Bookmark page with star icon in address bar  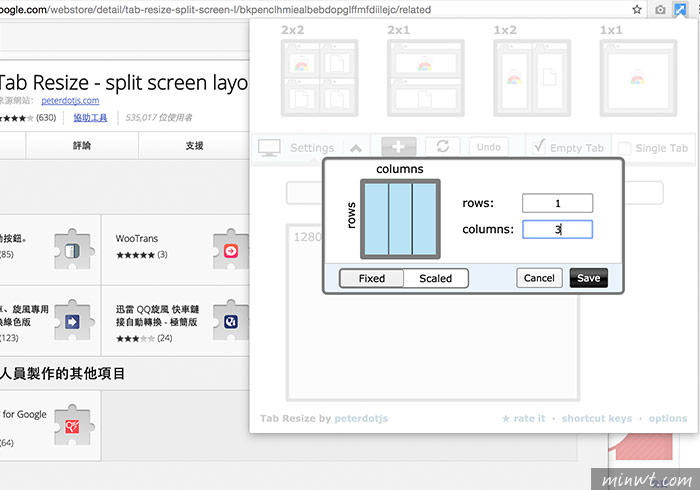(x=637, y=9)
